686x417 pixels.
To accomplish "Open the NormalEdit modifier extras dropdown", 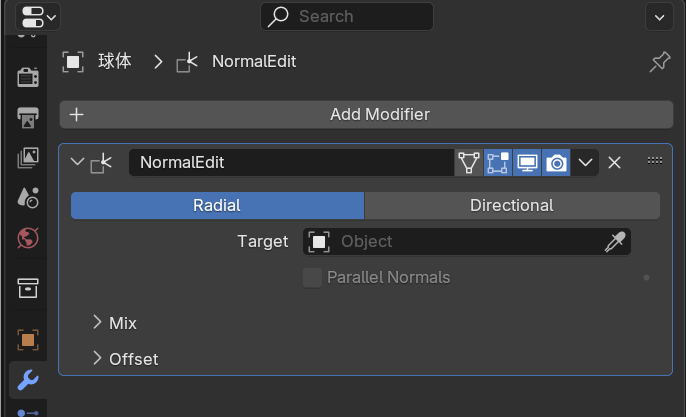I will point(585,162).
